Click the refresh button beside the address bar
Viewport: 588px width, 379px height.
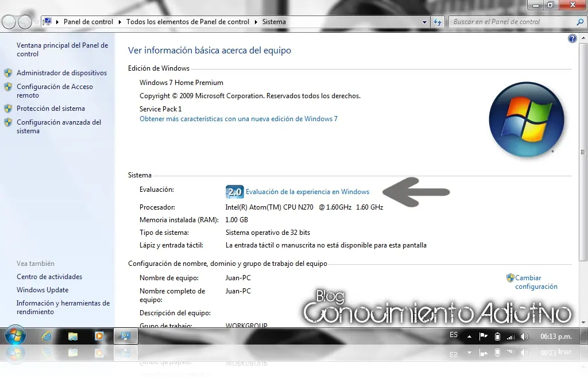pyautogui.click(x=437, y=22)
